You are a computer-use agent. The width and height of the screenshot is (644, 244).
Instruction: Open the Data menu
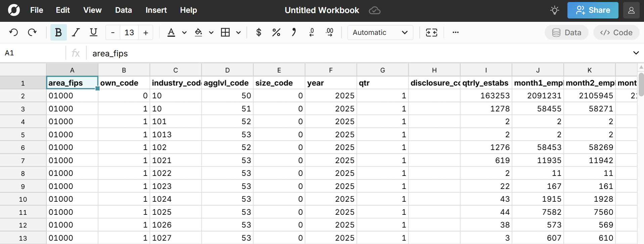coord(123,10)
